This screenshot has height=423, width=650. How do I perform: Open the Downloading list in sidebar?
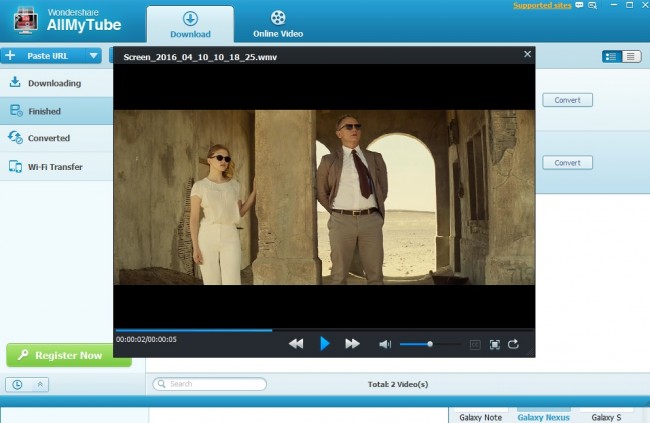click(56, 83)
